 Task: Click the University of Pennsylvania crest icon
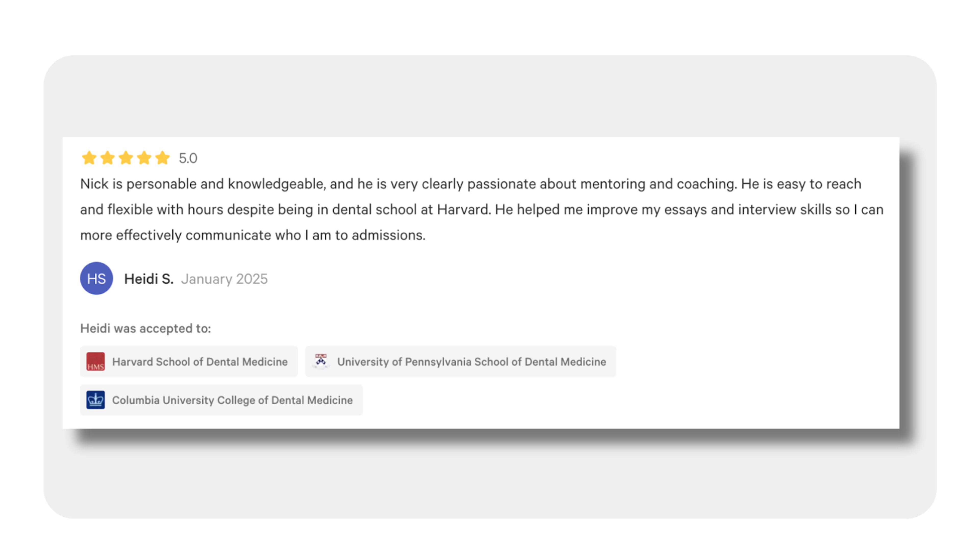point(321,361)
